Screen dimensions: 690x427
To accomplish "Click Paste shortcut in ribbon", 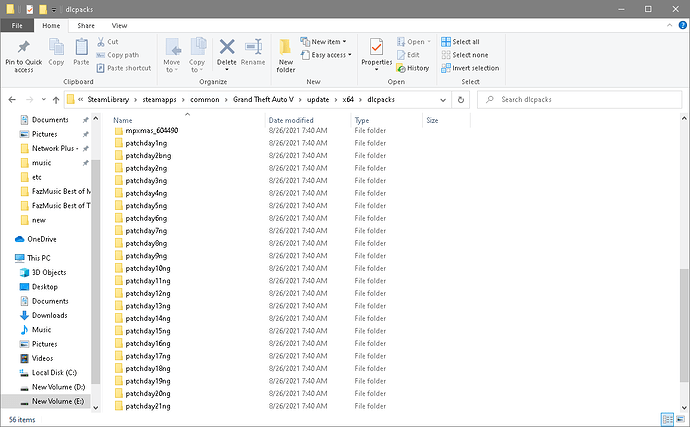I will [124, 68].
